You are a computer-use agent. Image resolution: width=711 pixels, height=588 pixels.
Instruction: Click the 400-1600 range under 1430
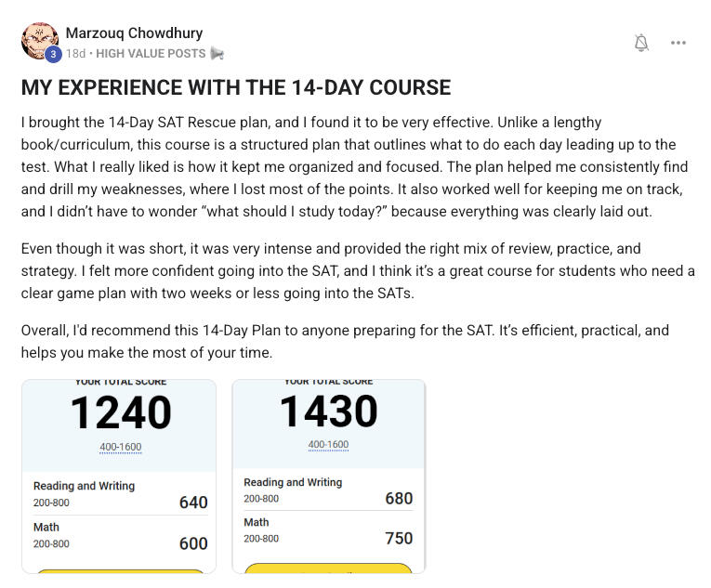328,445
